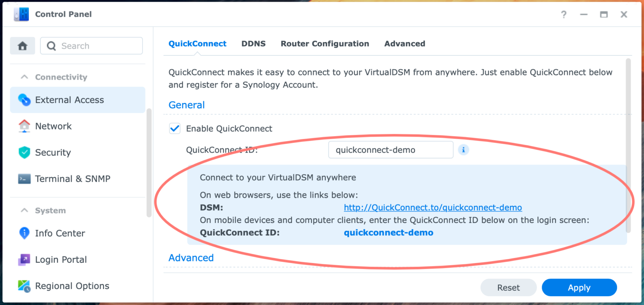Switch to the DDNS tab
Screen dimensions: 644x305
pyautogui.click(x=253, y=43)
